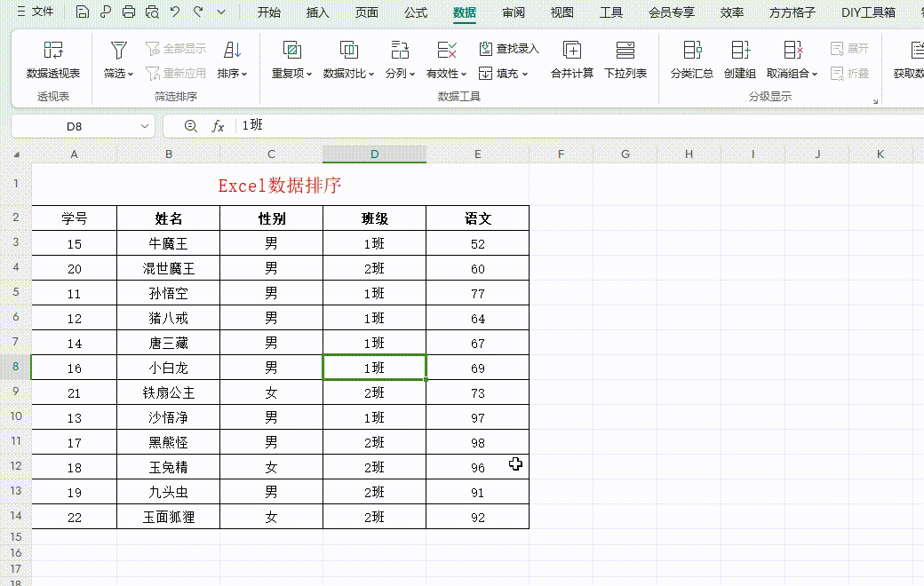Click the 数据透视表 icon
The height and width of the screenshot is (586, 924).
point(53,50)
